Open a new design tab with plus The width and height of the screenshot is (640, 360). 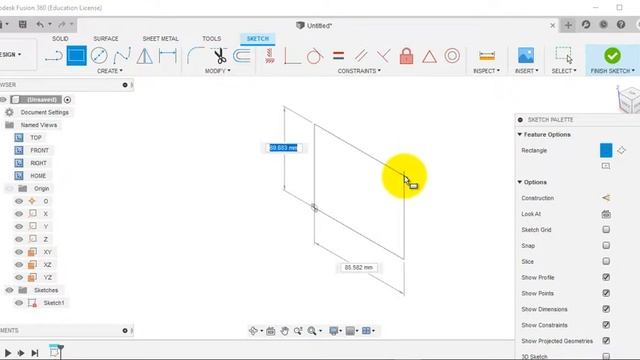[568, 25]
